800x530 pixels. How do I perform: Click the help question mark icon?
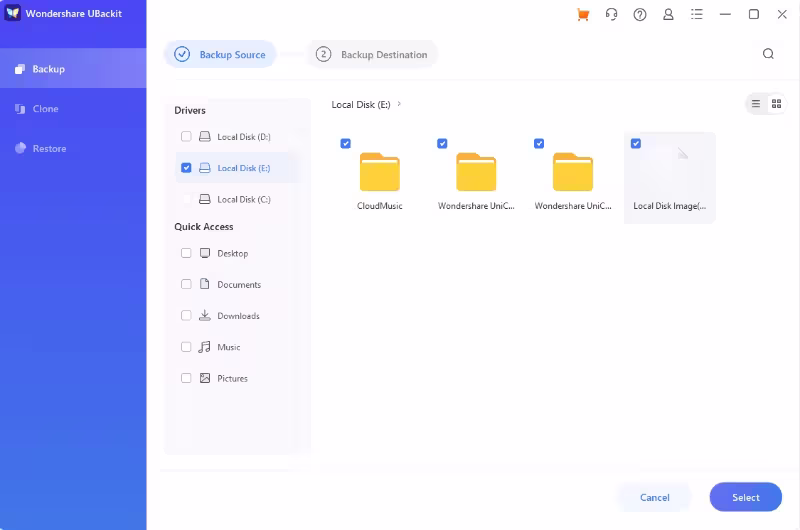pyautogui.click(x=640, y=14)
